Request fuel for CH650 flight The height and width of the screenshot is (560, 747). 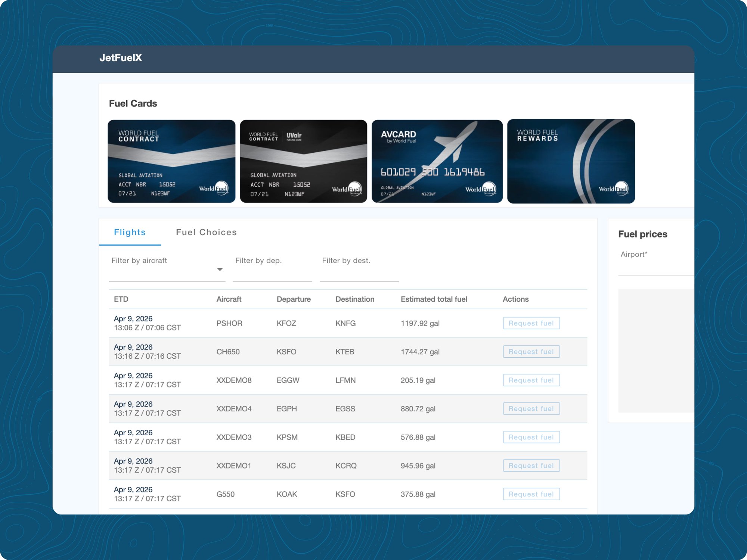[531, 352]
